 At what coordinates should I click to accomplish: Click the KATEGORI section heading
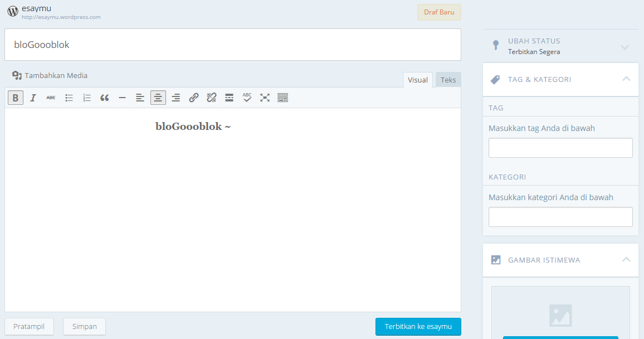[507, 177]
